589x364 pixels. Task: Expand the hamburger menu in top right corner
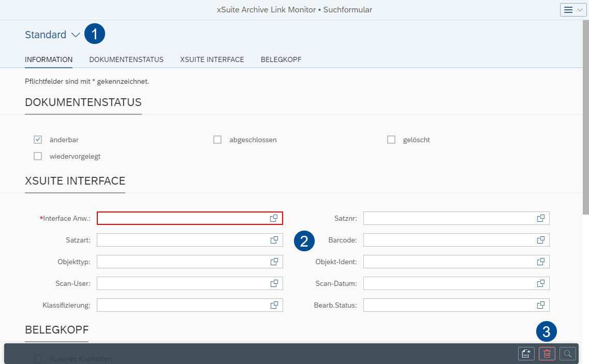[x=573, y=9]
